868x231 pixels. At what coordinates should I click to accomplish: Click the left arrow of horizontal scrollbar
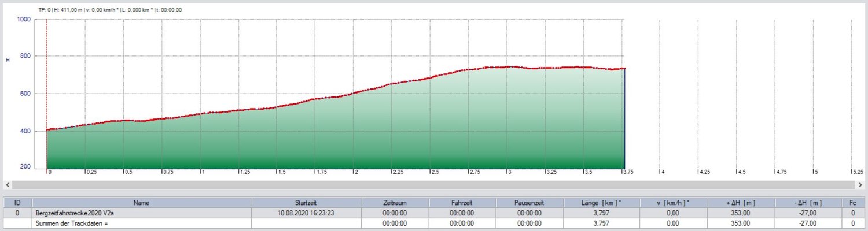(x=7, y=185)
